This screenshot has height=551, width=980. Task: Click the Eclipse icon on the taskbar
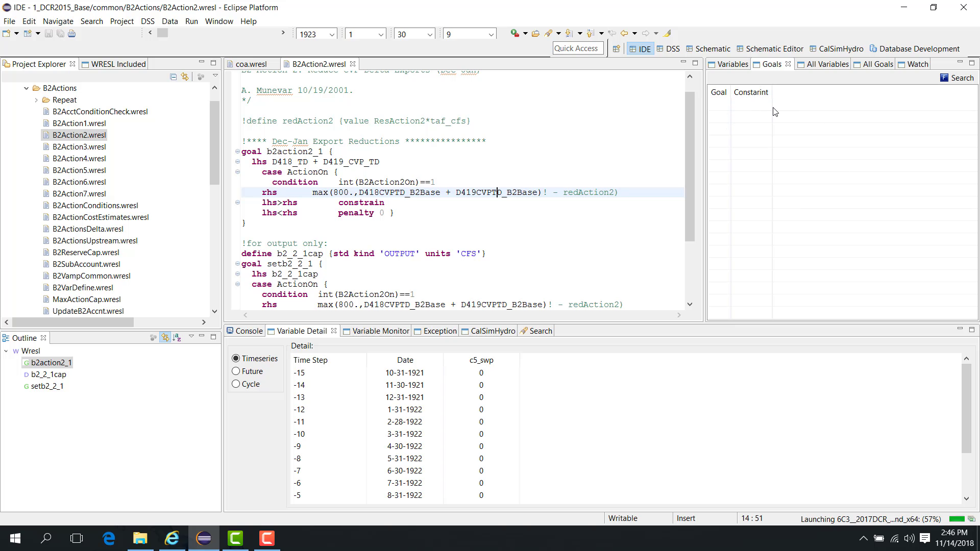pos(204,538)
